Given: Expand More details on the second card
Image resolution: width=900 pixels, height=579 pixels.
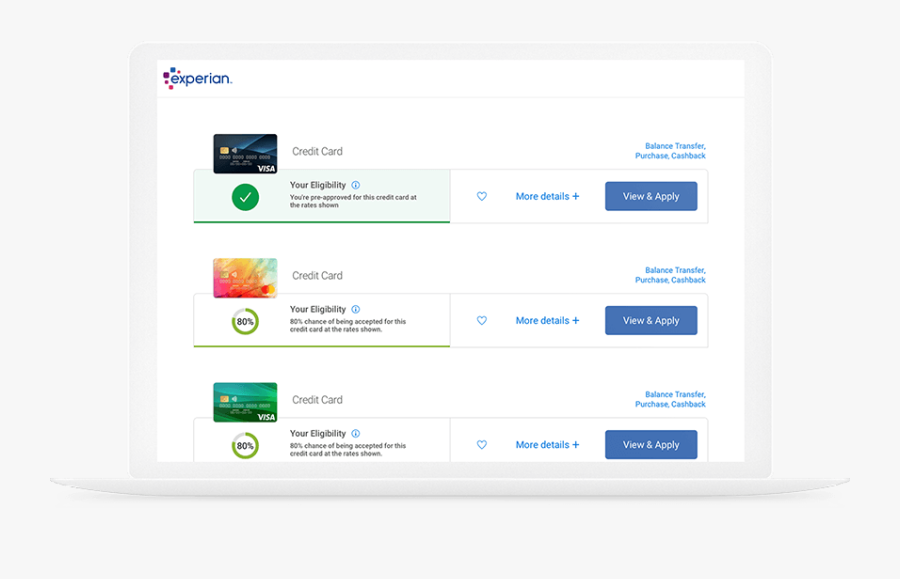Looking at the screenshot, I should pyautogui.click(x=547, y=320).
